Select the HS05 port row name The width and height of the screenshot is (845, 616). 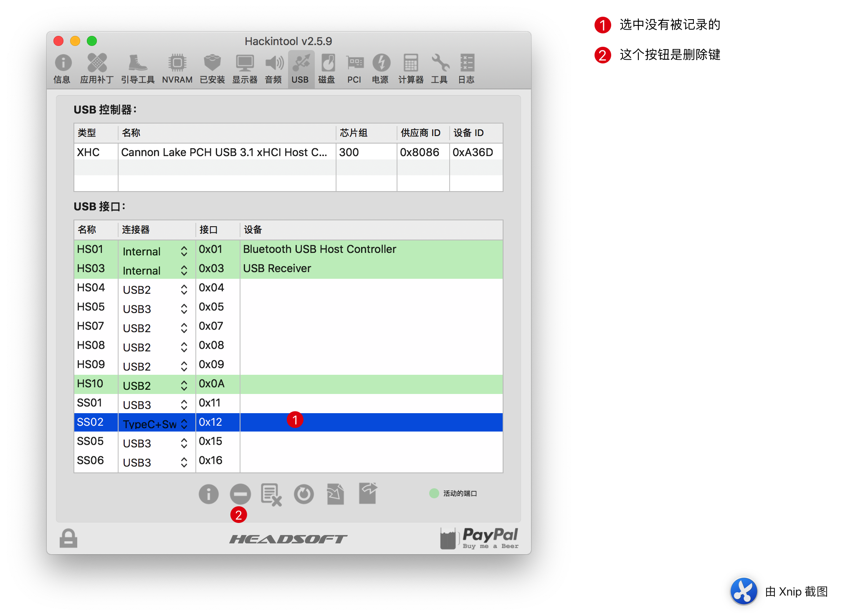pyautogui.click(x=91, y=307)
